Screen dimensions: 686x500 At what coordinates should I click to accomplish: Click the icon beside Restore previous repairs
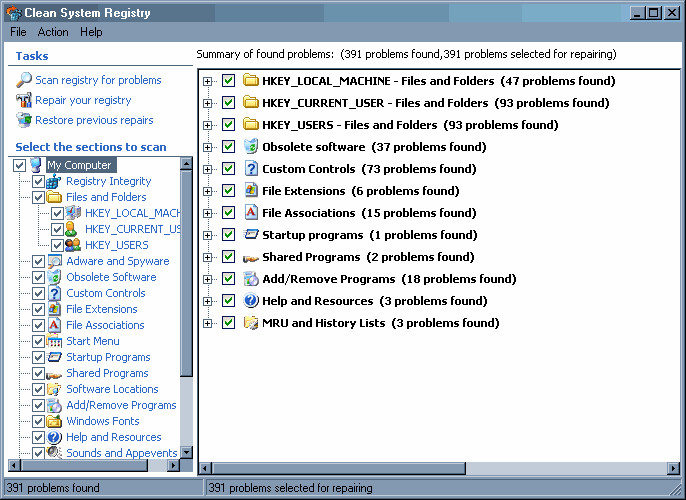point(24,120)
